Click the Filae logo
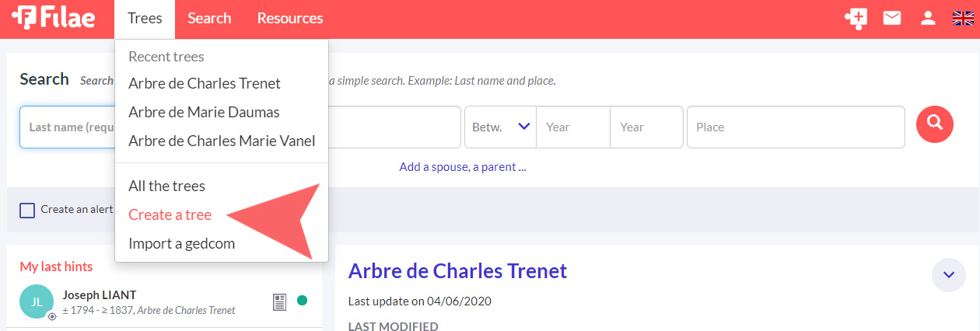The width and height of the screenshot is (980, 331). [x=53, y=19]
